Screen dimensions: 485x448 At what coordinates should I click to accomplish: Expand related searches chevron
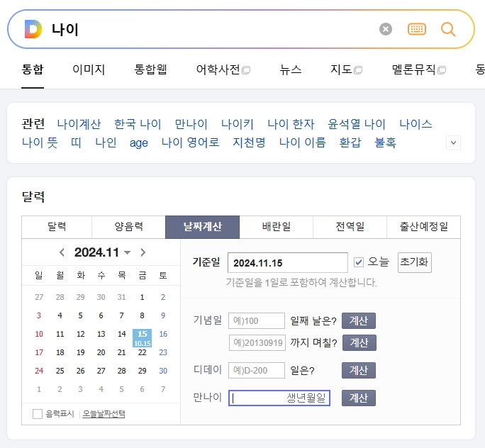point(453,143)
